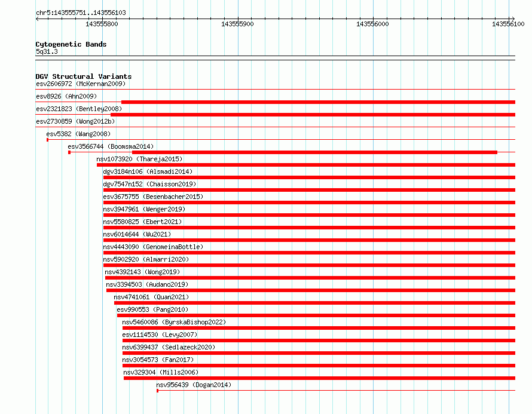Select nsv5902920 (Almarri2020) label

coord(146,259)
